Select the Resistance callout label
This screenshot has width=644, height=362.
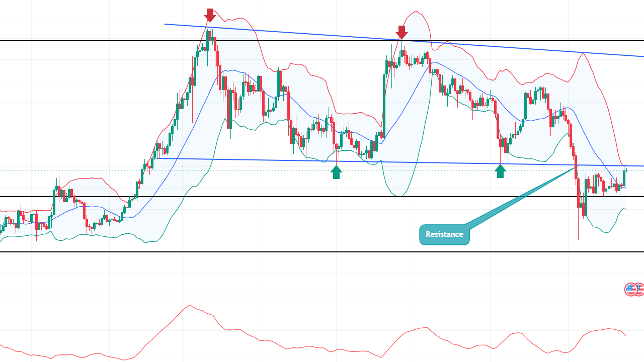(x=444, y=234)
